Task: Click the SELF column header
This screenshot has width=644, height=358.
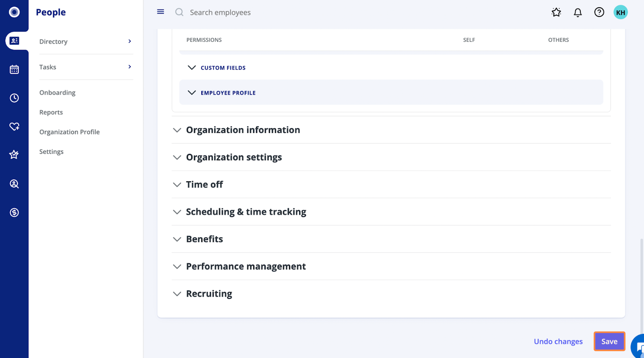Action: (469, 40)
